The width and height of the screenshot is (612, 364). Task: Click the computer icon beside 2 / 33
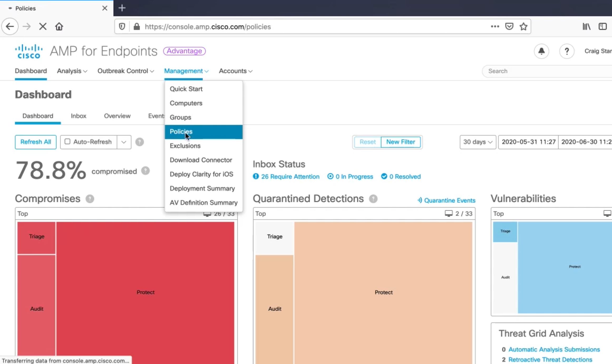(448, 213)
